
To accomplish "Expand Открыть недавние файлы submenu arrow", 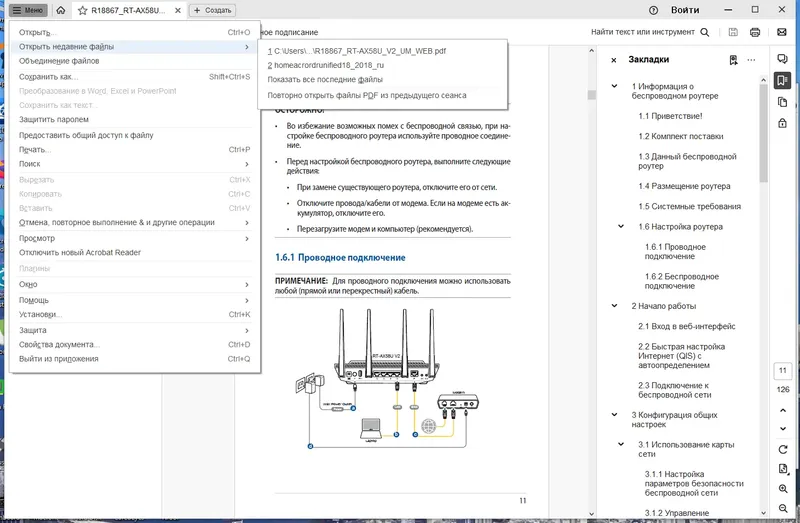I will 247,46.
